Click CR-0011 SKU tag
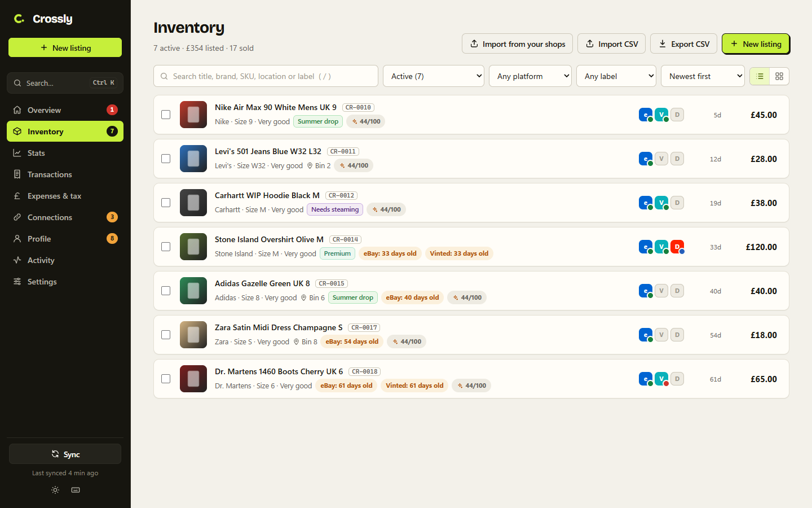The width and height of the screenshot is (812, 508). point(343,151)
